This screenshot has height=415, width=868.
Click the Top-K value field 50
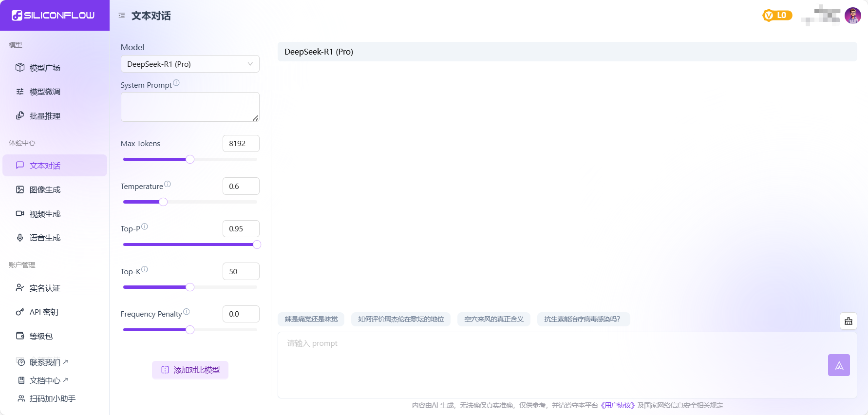[x=241, y=271]
